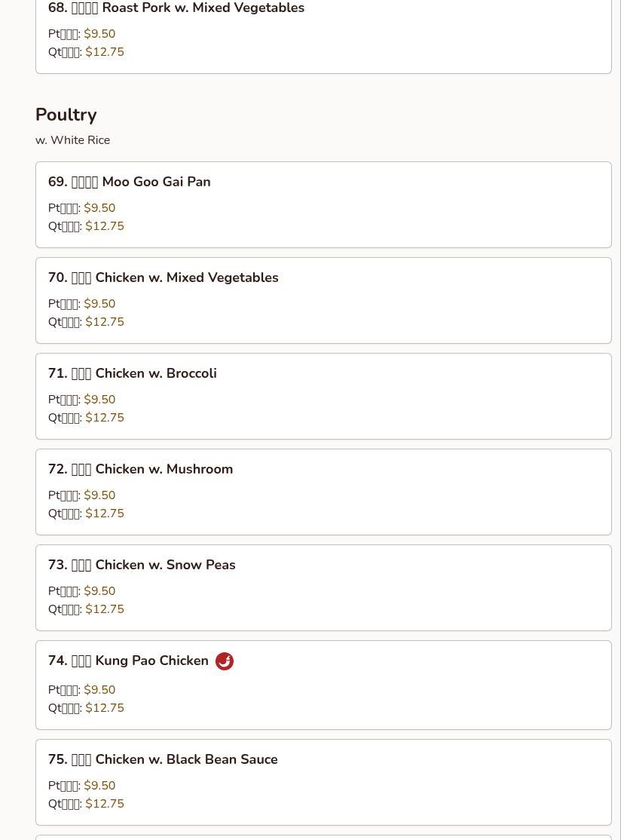
Task: Choose quart price of Chicken w. Black Bean Sauce
Action: coord(105,804)
